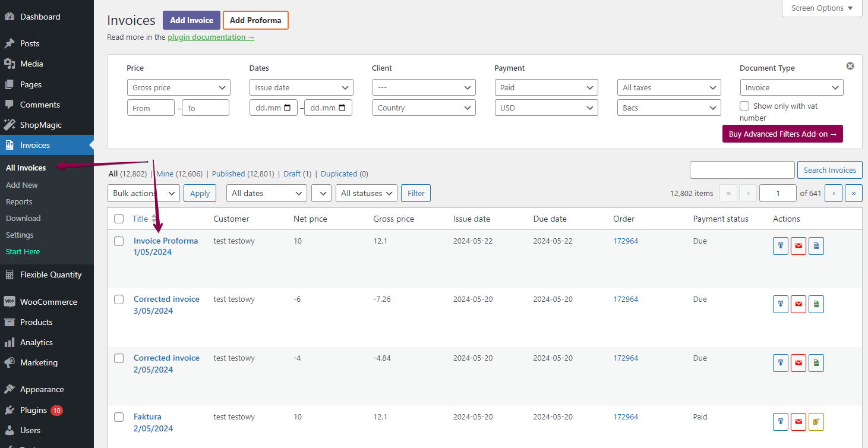Image resolution: width=868 pixels, height=448 pixels.
Task: Open Reports under the Invoices menu
Action: point(19,201)
